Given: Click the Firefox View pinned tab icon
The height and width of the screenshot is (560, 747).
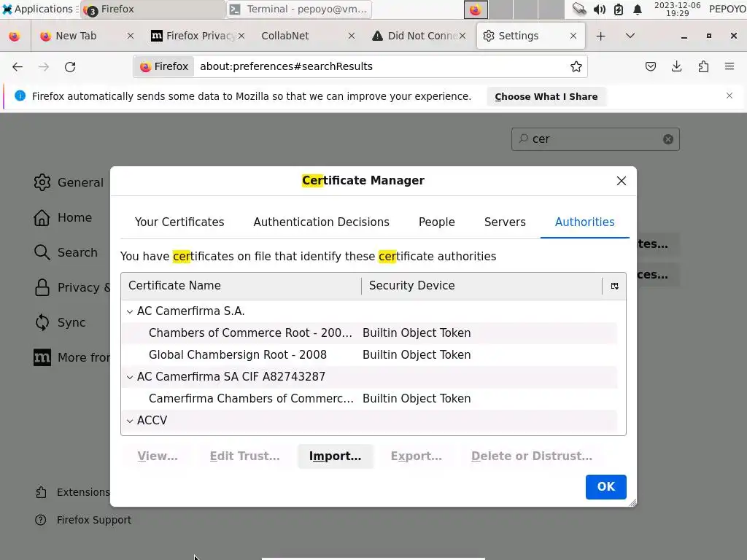Looking at the screenshot, I should coord(15,36).
